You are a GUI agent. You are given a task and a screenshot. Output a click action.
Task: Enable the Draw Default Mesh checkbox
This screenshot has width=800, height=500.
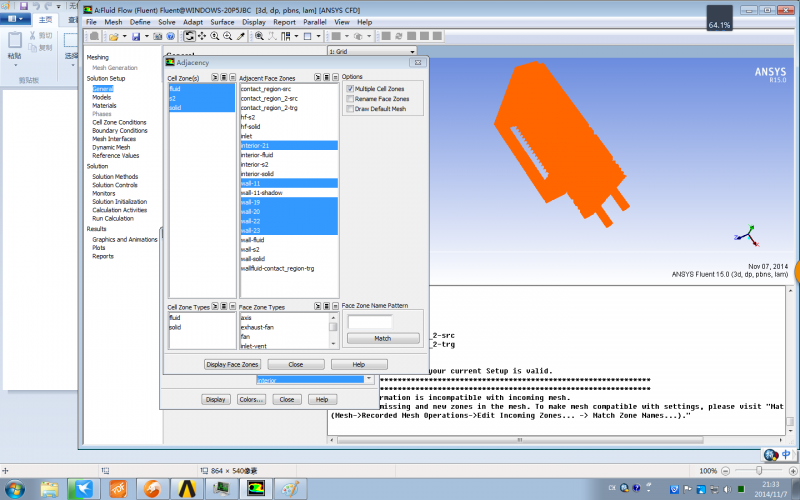[350, 109]
